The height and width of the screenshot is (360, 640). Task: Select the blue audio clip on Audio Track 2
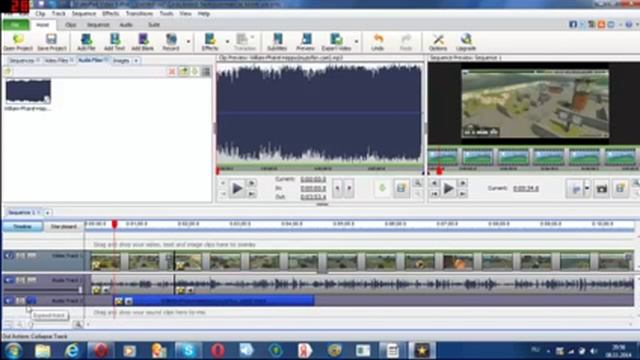pos(214,301)
